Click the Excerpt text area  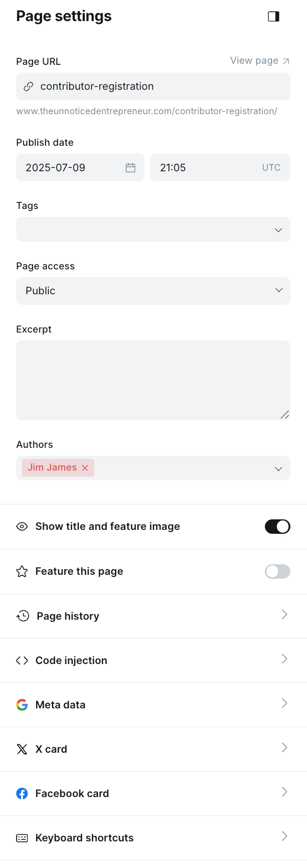(x=153, y=380)
